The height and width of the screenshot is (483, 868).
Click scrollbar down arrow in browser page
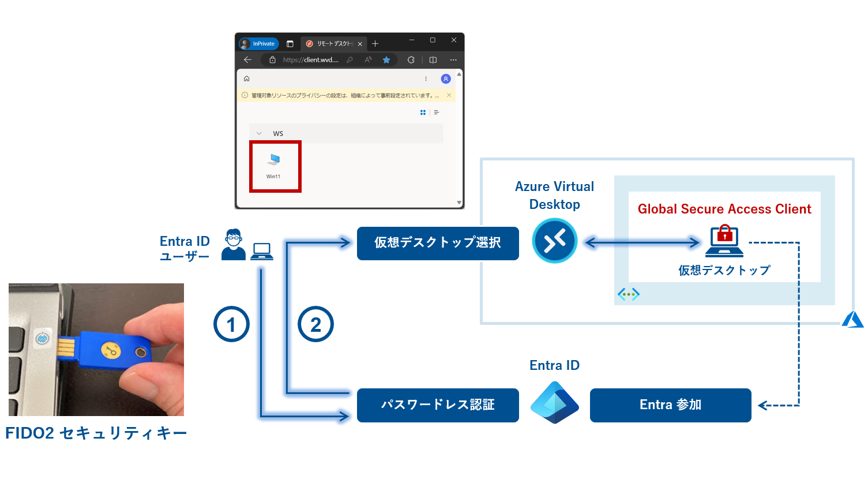459,202
